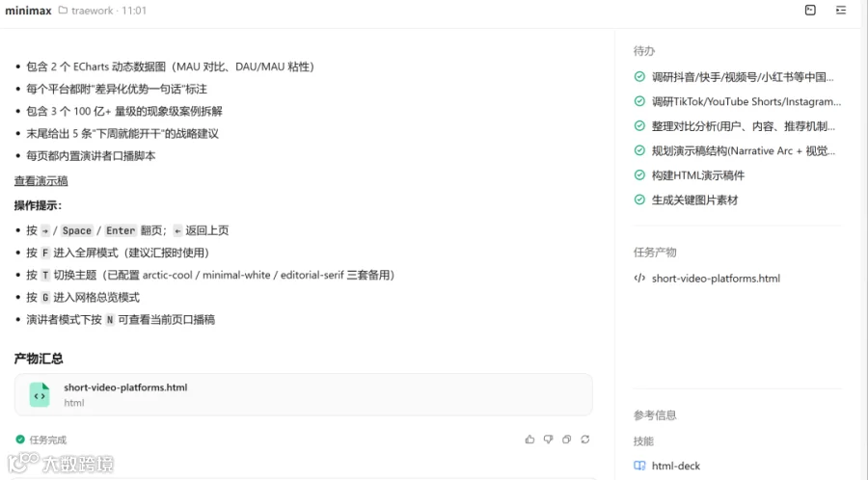Open short-video-platforms.html card in 产物汇总
The width and height of the screenshot is (868, 480).
pos(304,395)
